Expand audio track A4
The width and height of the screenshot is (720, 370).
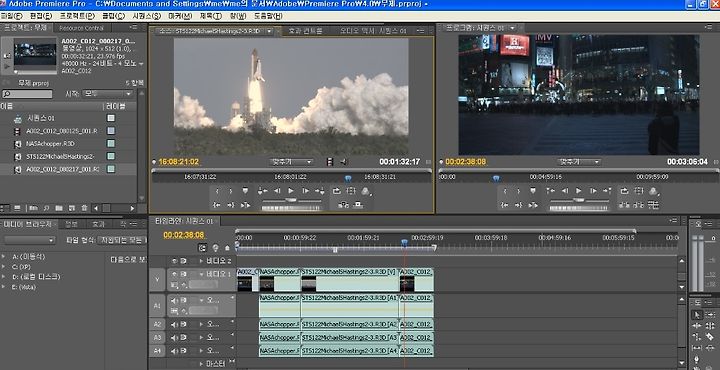point(202,351)
